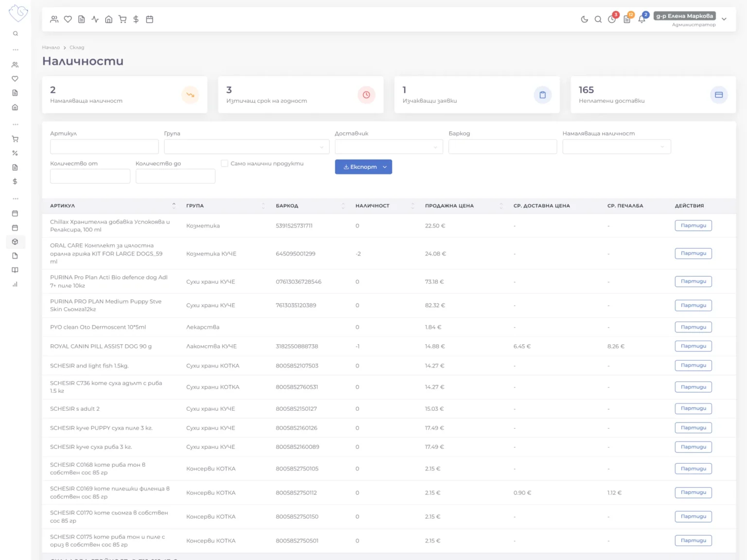Screen dimensions: 747x560
Task: Click barcode 3182550888738 cell
Action: pos(297,346)
